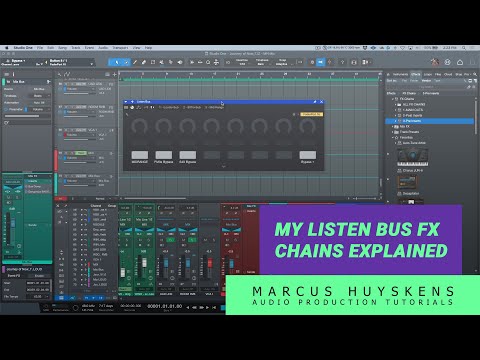Image resolution: width=480 pixels, height=360 pixels.
Task: Expand the FX Chains tree folder
Action: 393,99
